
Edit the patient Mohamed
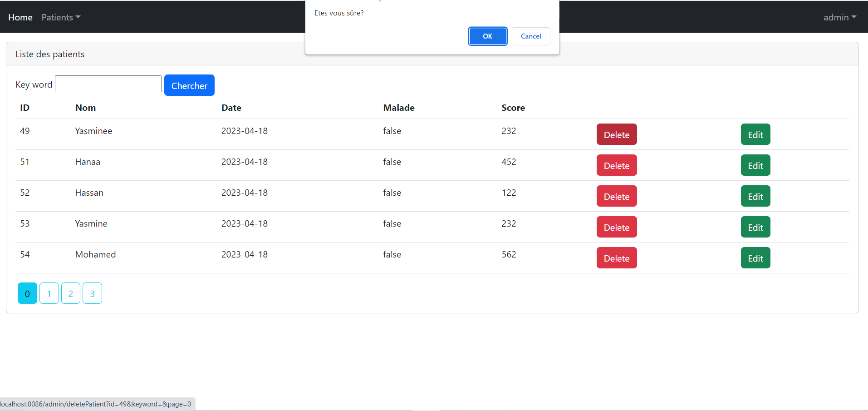point(755,257)
